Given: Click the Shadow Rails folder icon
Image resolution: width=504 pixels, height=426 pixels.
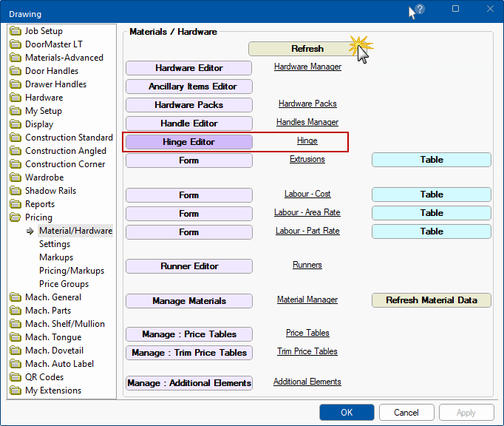Looking at the screenshot, I should click(x=15, y=191).
